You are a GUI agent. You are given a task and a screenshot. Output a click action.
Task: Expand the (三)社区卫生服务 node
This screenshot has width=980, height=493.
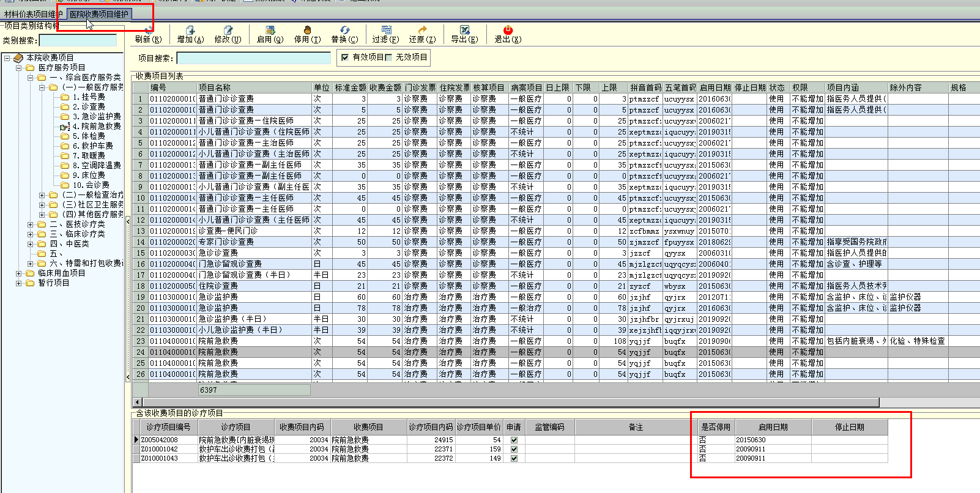[42, 205]
